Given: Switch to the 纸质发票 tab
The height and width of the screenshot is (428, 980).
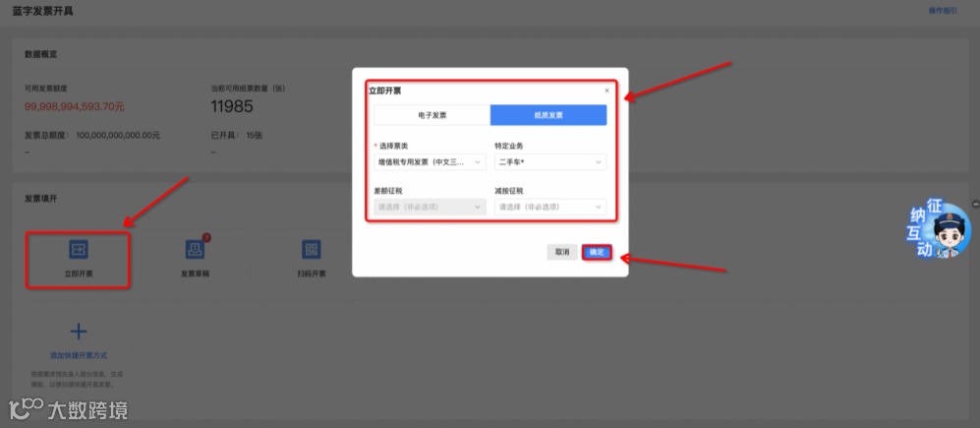Looking at the screenshot, I should (548, 115).
